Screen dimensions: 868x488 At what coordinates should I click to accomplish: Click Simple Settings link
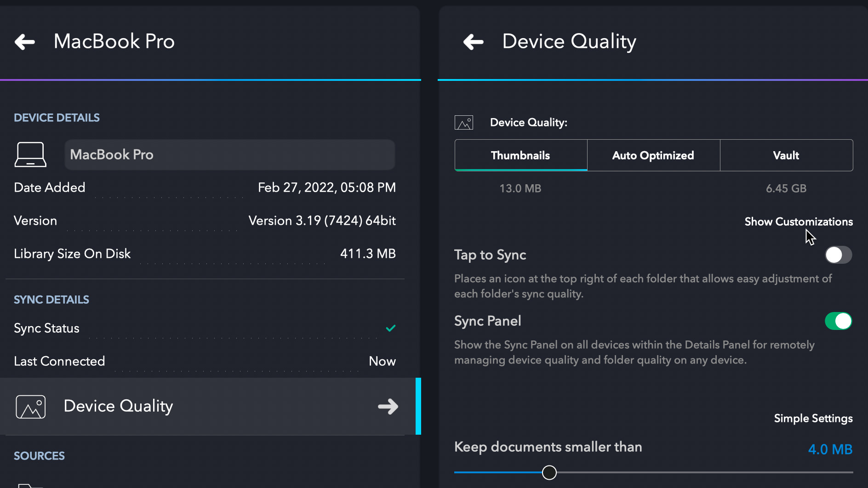[x=813, y=419]
